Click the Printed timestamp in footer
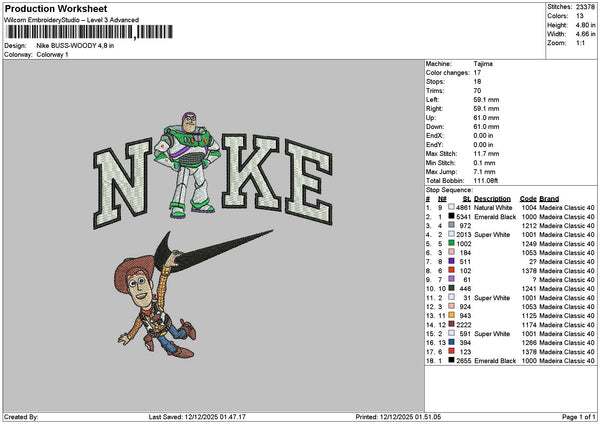 398,417
